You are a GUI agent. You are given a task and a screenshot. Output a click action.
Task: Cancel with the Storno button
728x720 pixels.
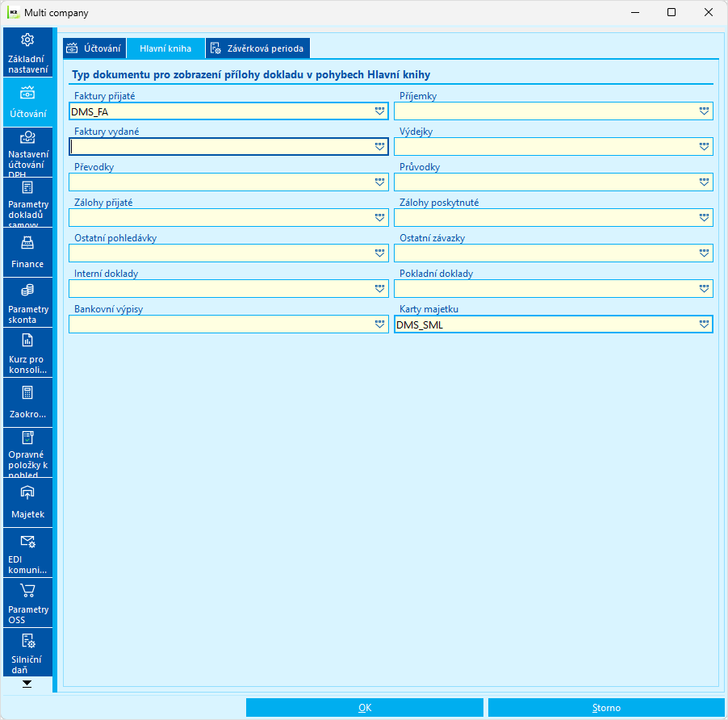606,707
